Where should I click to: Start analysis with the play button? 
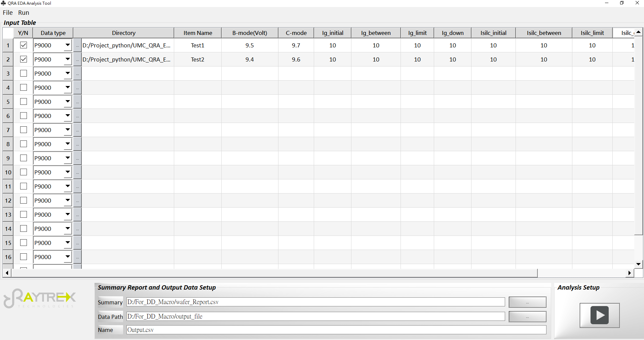click(x=600, y=315)
